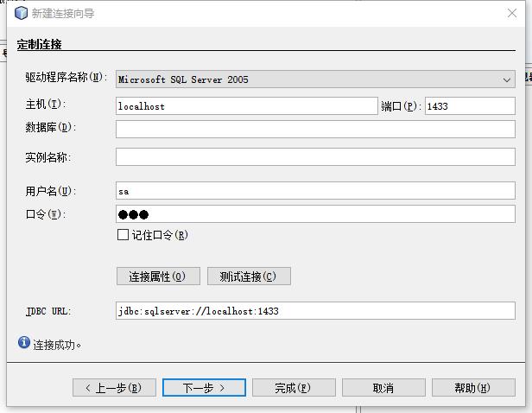Click the 用户名 field containing sa
This screenshot has height=413, width=532.
[x=315, y=191]
